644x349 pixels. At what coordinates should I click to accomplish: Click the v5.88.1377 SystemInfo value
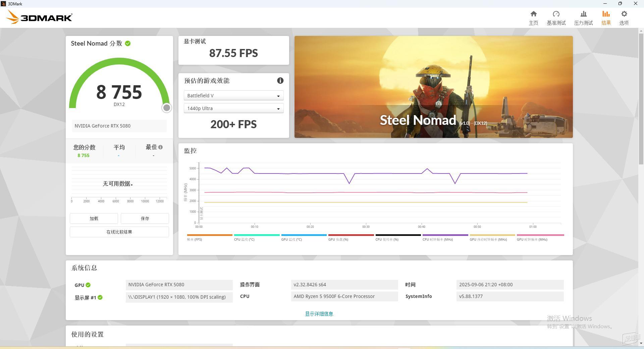[x=510, y=296]
